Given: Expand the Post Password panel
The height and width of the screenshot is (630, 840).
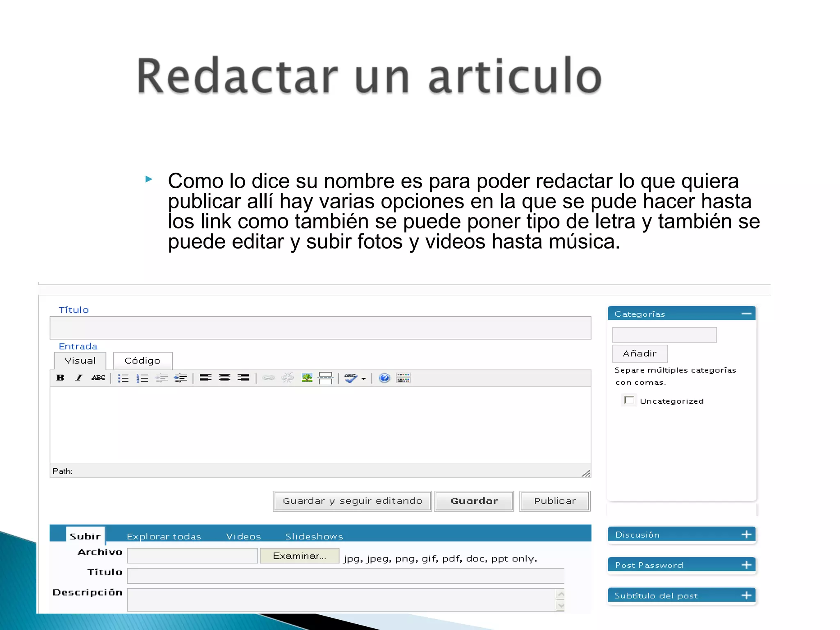Looking at the screenshot, I should click(x=746, y=565).
